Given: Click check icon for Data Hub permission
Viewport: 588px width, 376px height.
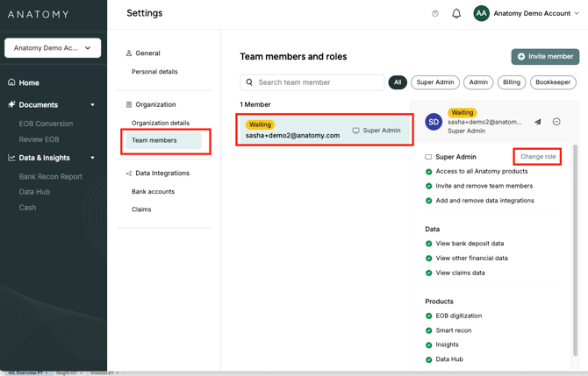Looking at the screenshot, I should tap(428, 359).
